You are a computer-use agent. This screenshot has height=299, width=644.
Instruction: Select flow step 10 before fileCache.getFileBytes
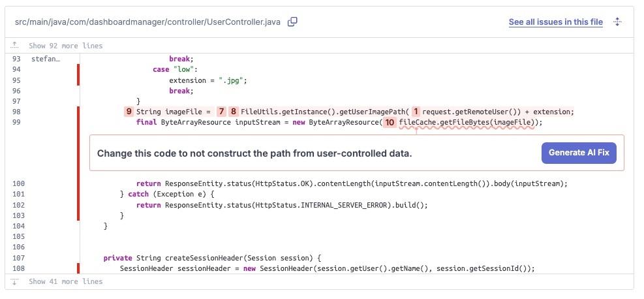(x=390, y=122)
